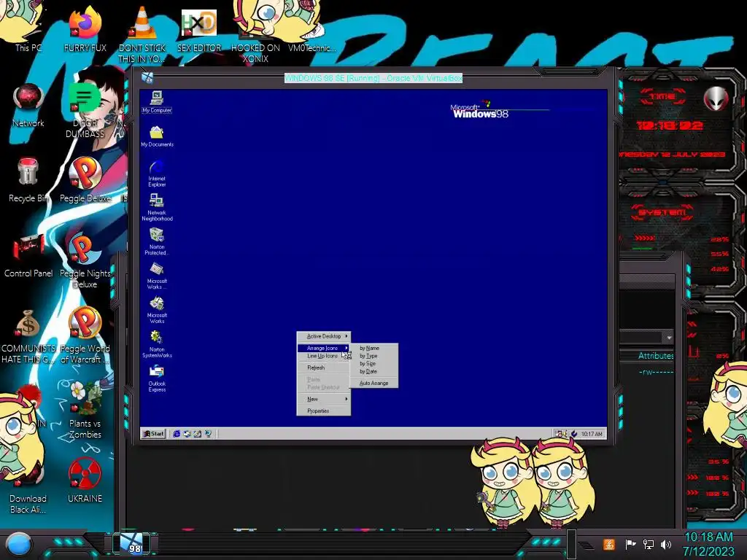Click the Windows 98 tray clock 10:17 AM
The width and height of the screenshot is (747, 560).
coord(592,434)
